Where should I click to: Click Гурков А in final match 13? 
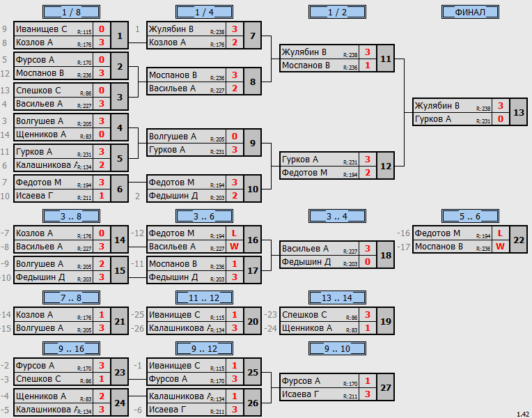[433, 119]
